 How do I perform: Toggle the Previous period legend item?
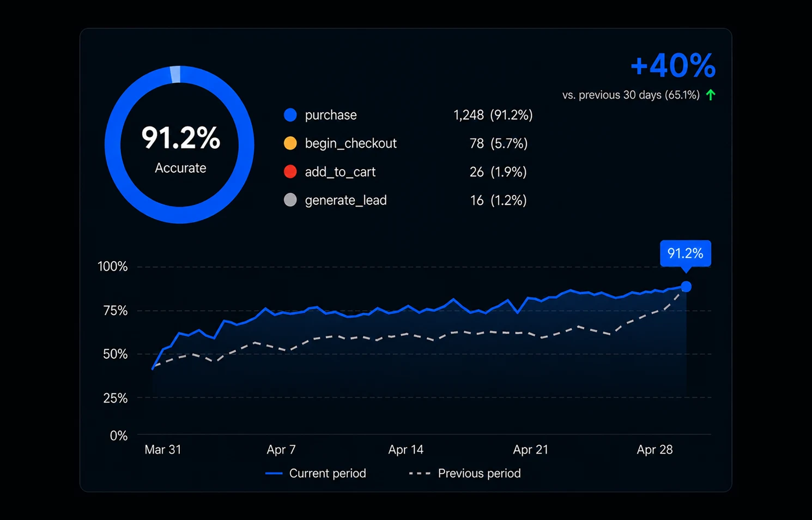pyautogui.click(x=465, y=473)
